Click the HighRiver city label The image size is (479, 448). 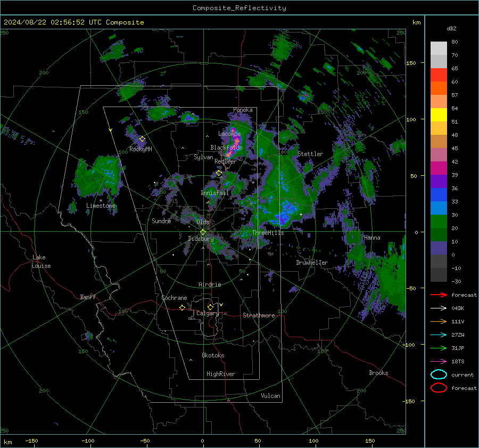tap(221, 374)
